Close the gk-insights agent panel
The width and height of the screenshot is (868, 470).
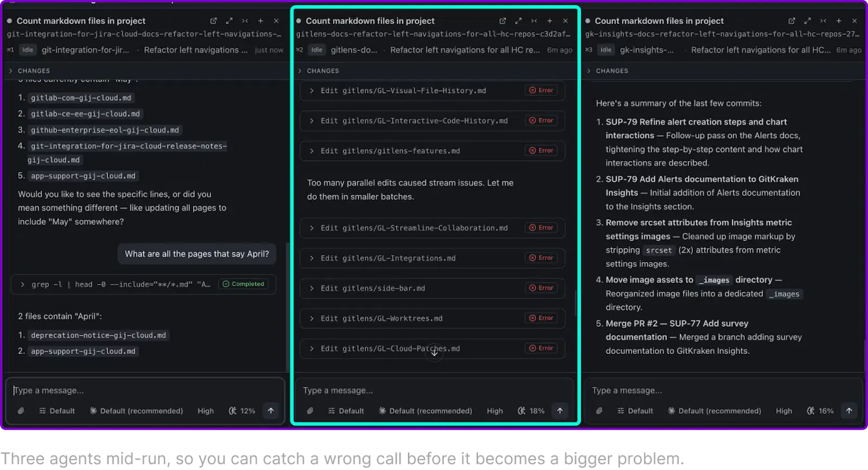pyautogui.click(x=854, y=21)
